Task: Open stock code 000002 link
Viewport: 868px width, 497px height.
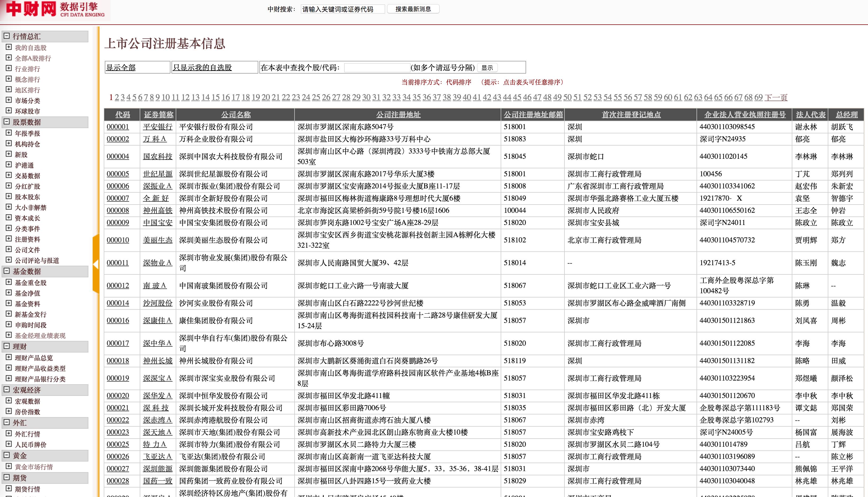Action: coord(118,139)
